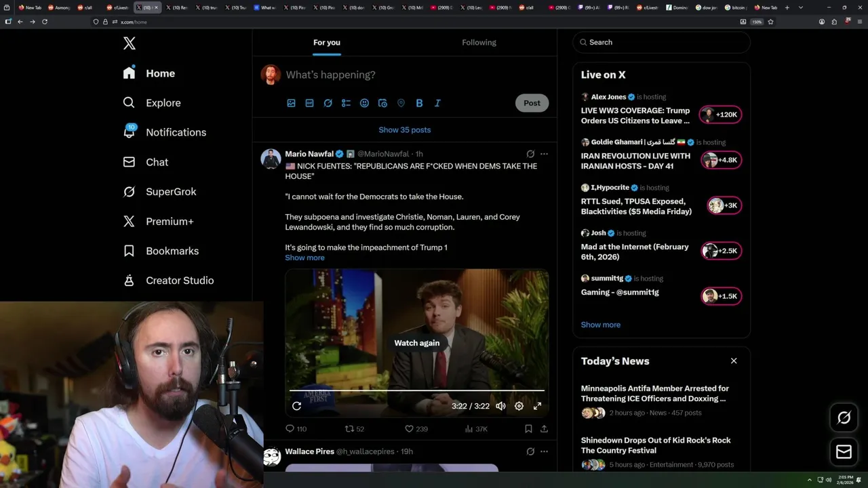Image resolution: width=868 pixels, height=488 pixels.
Task: Close the Today's News panel
Action: [x=734, y=361]
